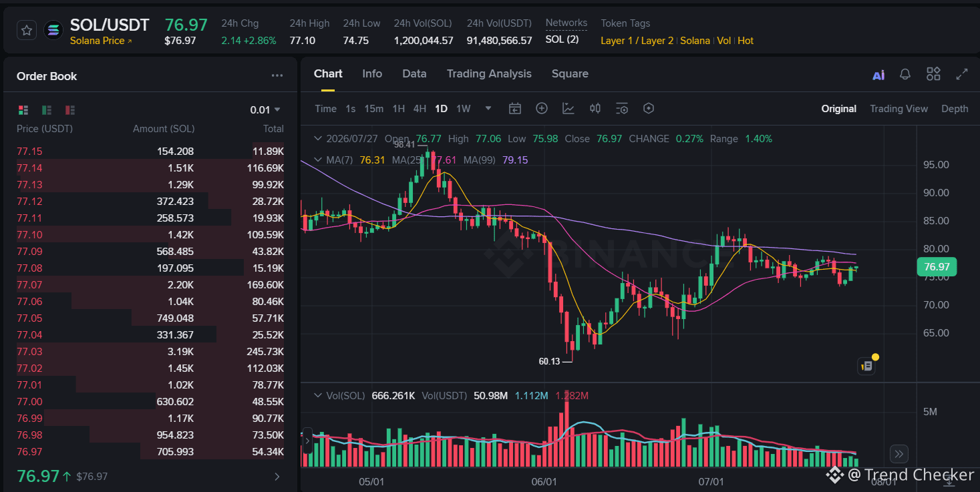Viewport: 980px width, 492px height.
Task: Open chart layout grid icon
Action: click(933, 74)
